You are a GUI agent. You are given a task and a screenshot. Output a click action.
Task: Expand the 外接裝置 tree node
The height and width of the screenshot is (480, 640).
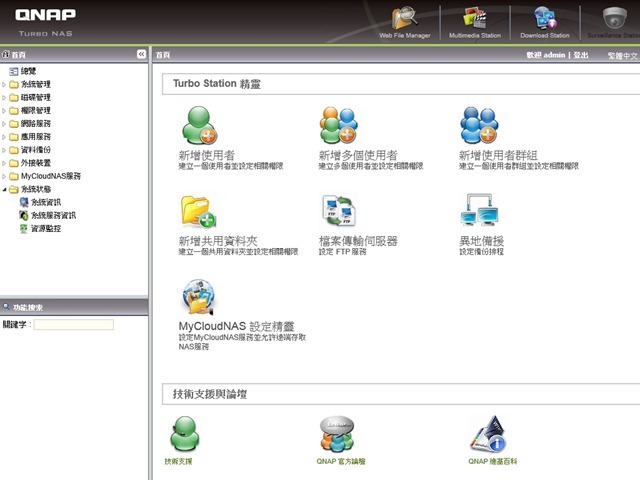pyautogui.click(x=4, y=163)
